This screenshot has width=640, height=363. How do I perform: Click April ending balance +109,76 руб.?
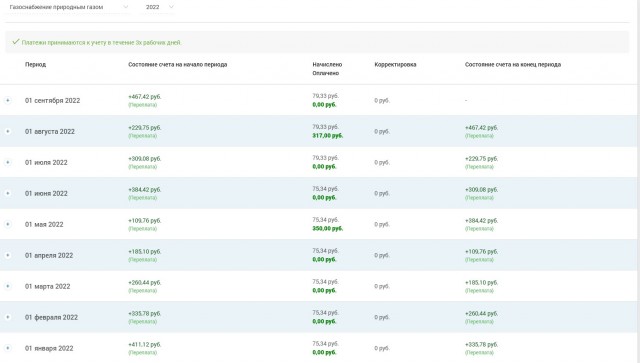pyautogui.click(x=481, y=252)
